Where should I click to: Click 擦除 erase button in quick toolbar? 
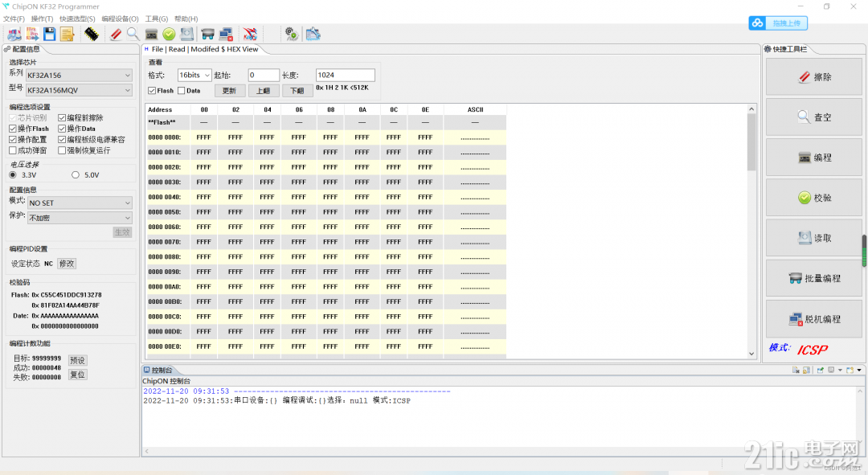(813, 77)
